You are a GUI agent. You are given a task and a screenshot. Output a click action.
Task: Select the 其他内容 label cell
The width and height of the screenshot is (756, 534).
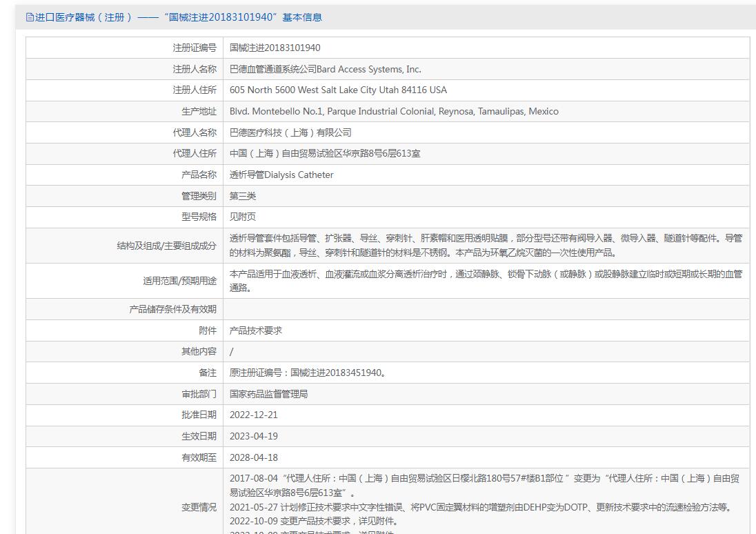tap(124, 352)
